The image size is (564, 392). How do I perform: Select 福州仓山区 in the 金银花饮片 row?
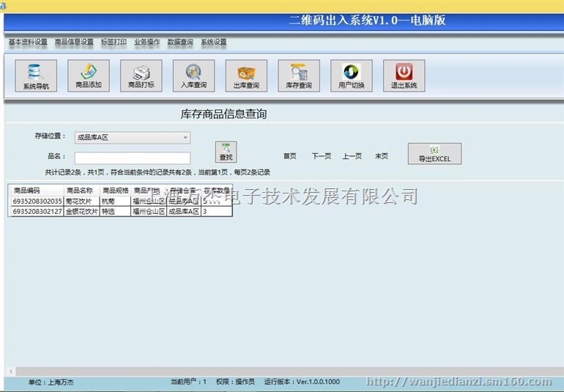click(x=149, y=212)
